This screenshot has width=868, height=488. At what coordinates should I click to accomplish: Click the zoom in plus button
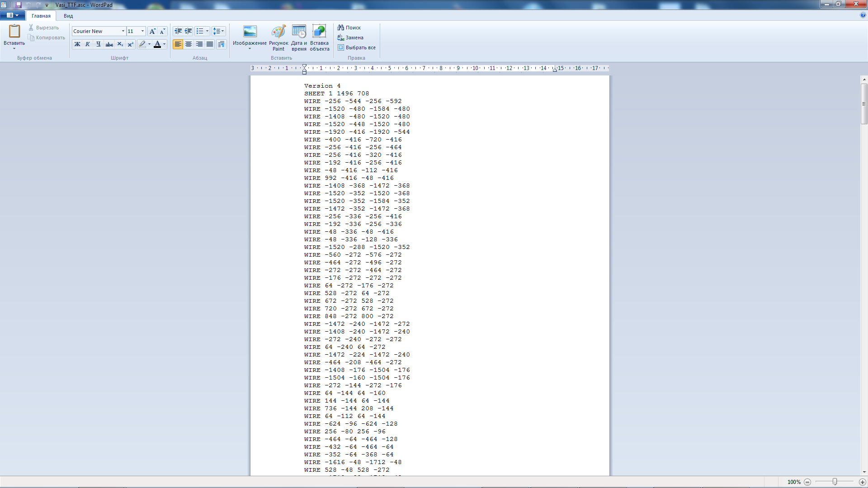862,482
